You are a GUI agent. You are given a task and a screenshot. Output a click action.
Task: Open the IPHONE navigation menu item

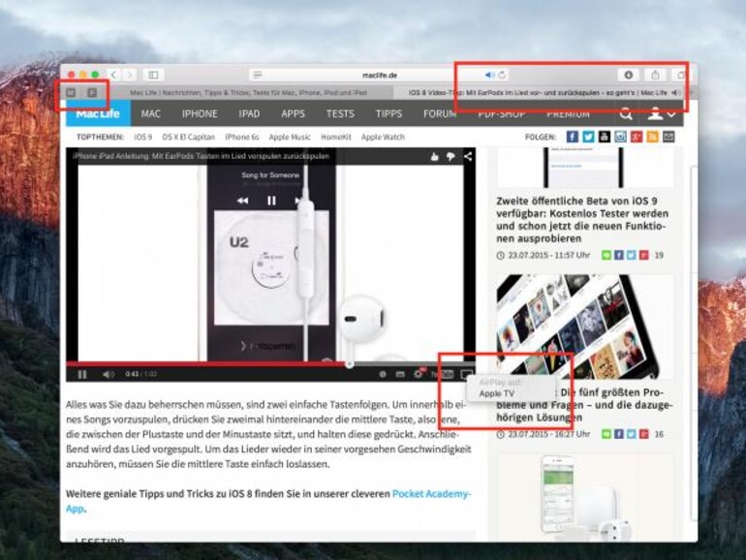coord(200,113)
